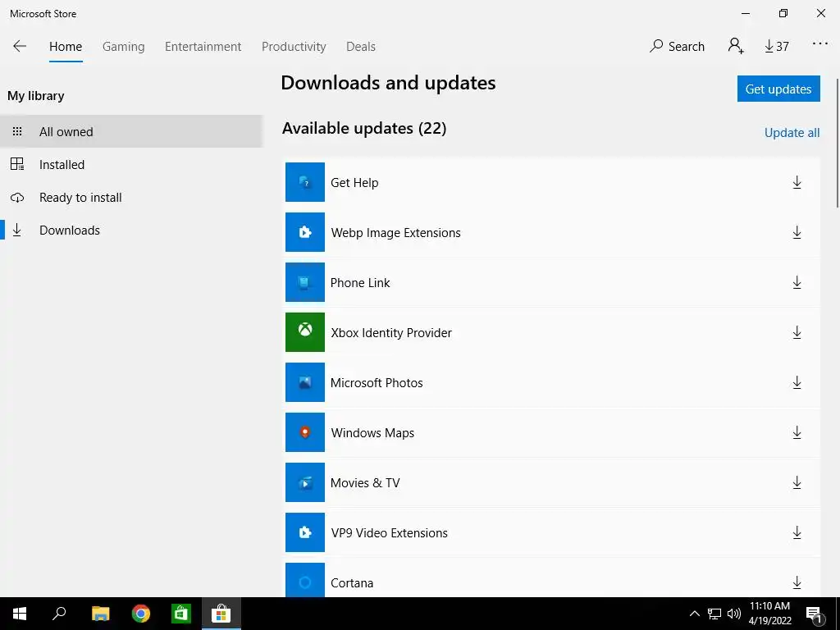Select Installed in My library

(131, 164)
